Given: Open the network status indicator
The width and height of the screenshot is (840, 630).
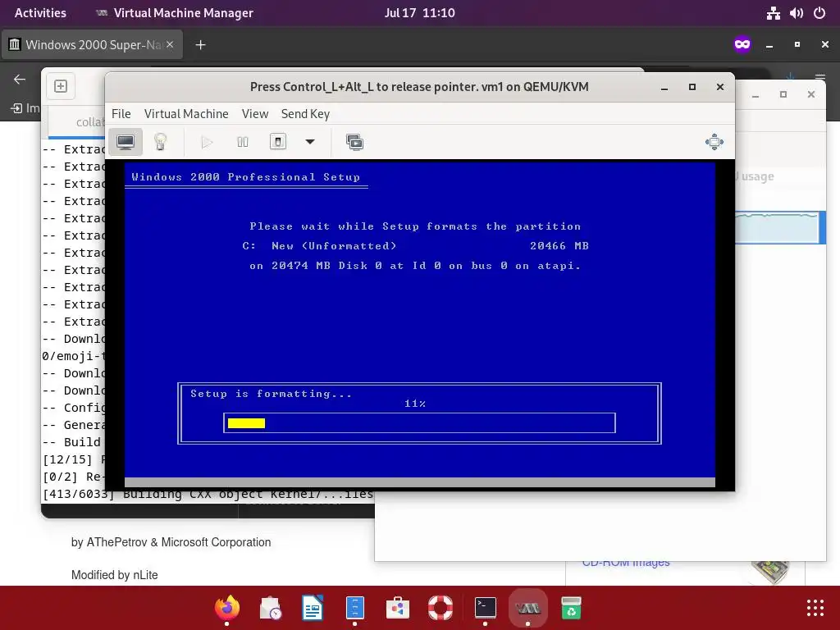Looking at the screenshot, I should coord(773,13).
